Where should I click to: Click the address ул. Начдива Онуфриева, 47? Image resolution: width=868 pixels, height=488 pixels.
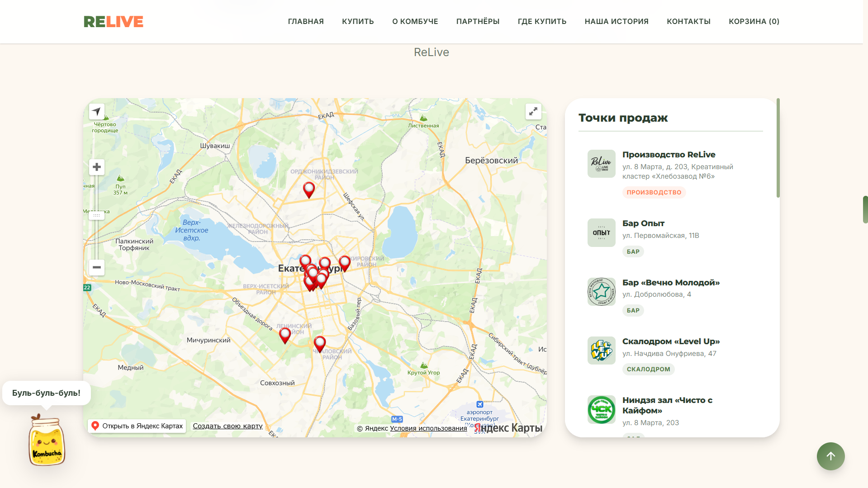[669, 354]
